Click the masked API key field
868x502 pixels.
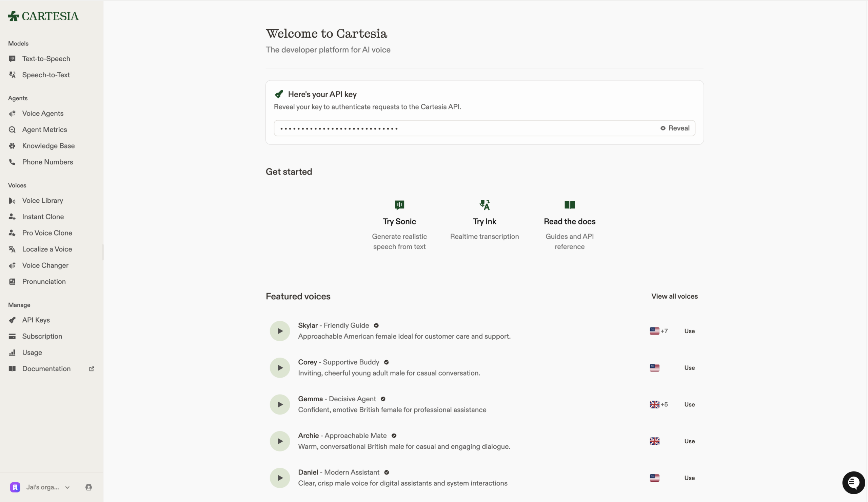point(484,128)
